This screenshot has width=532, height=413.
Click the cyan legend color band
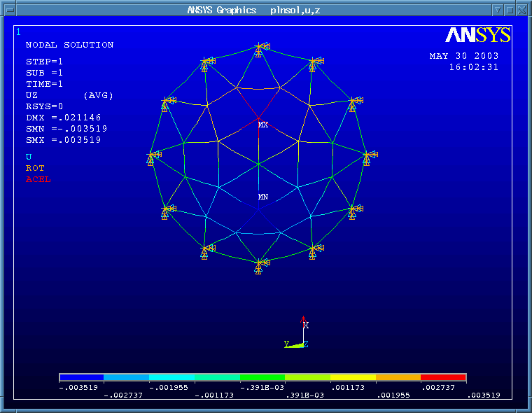172,377
